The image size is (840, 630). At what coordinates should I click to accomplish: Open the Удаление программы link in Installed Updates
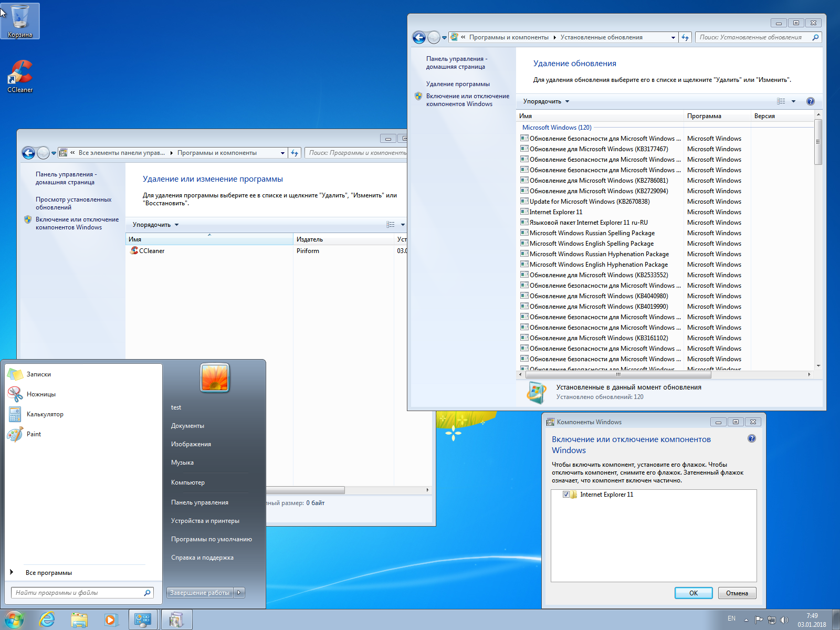(x=458, y=84)
